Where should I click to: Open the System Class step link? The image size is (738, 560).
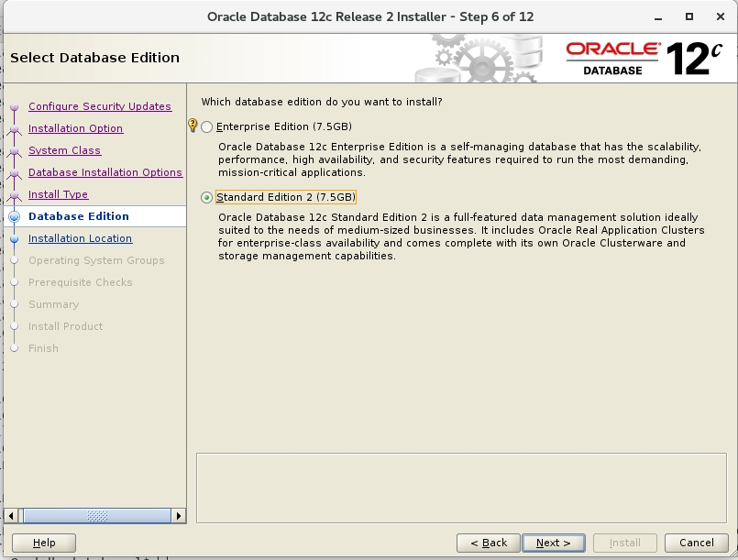click(64, 150)
